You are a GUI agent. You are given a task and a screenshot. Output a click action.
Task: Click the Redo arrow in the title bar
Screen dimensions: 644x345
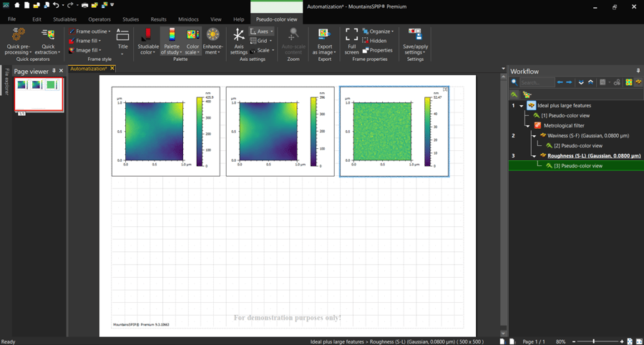[x=70, y=6]
